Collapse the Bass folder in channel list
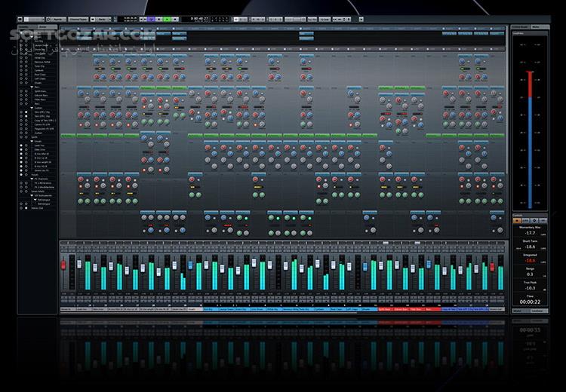 [32, 87]
